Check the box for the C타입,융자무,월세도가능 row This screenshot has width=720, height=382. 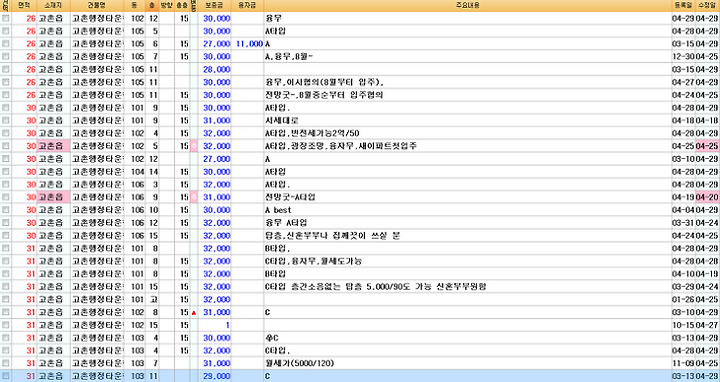pos(6,261)
